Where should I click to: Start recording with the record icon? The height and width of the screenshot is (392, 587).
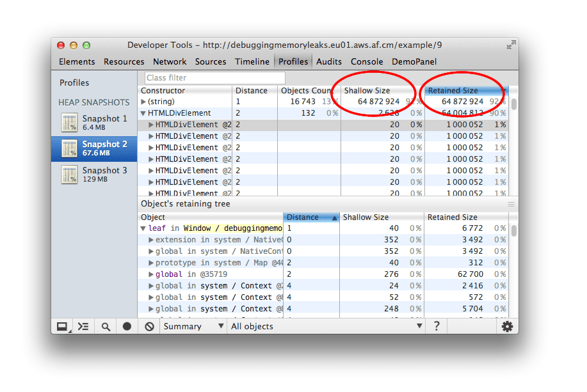tap(127, 326)
